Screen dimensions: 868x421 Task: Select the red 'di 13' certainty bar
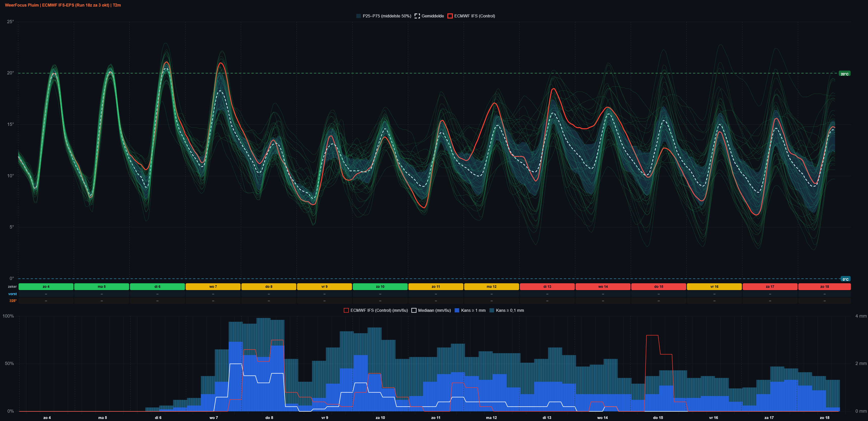[547, 287]
